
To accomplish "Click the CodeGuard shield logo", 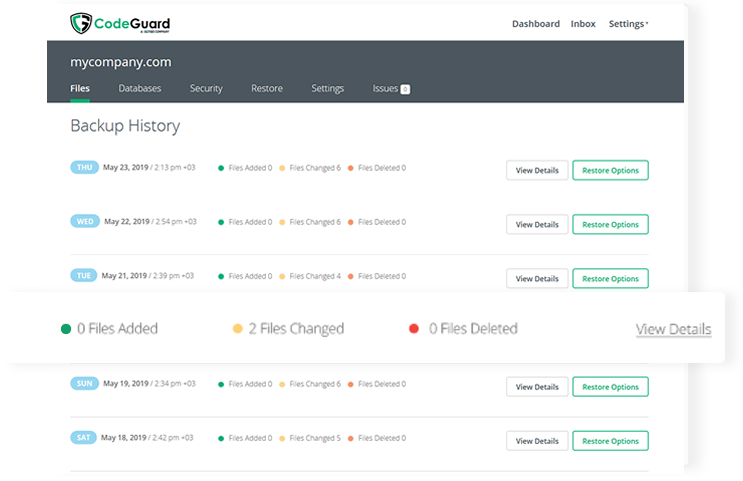I will tap(81, 24).
